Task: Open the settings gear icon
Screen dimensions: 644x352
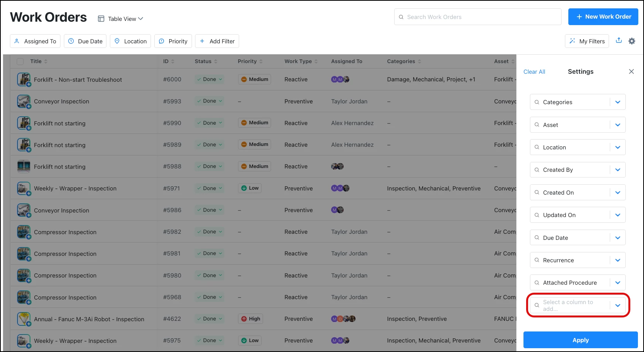Action: pyautogui.click(x=632, y=41)
